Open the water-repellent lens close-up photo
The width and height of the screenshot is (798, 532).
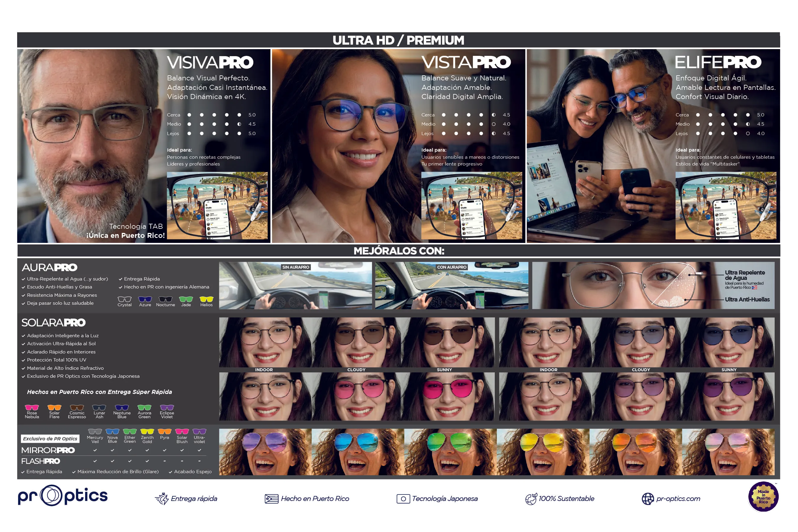[653, 285]
